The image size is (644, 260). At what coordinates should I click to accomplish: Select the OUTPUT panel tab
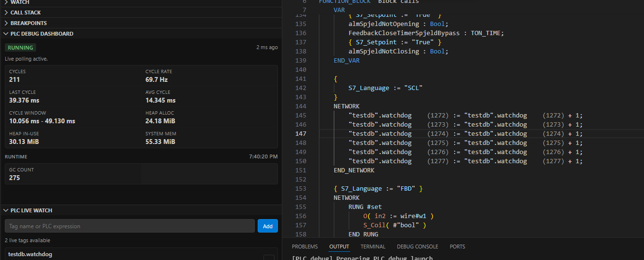[339, 247]
